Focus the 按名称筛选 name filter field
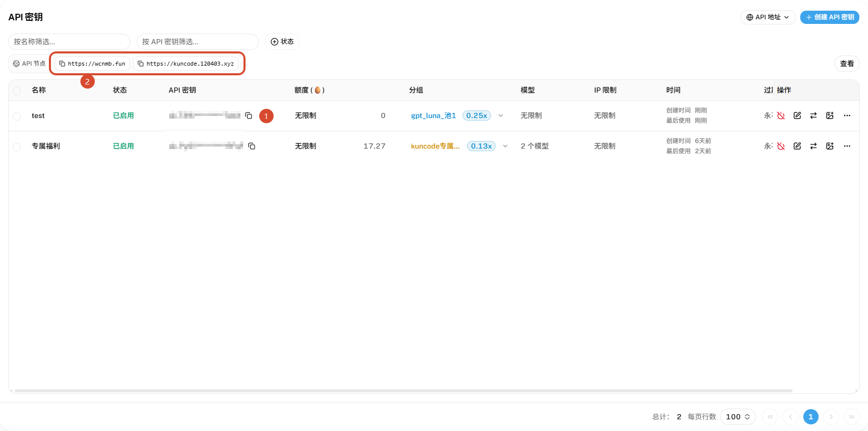868x431 pixels. (x=69, y=42)
